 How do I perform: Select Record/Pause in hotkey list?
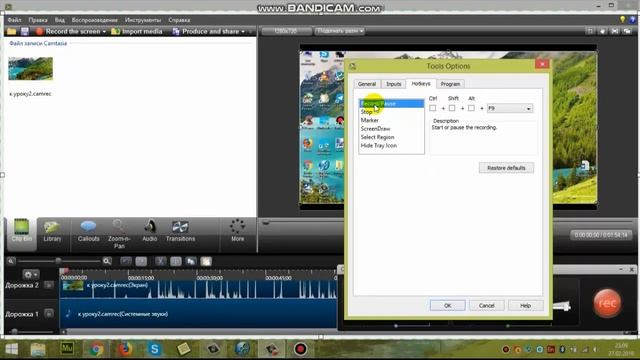(391, 103)
